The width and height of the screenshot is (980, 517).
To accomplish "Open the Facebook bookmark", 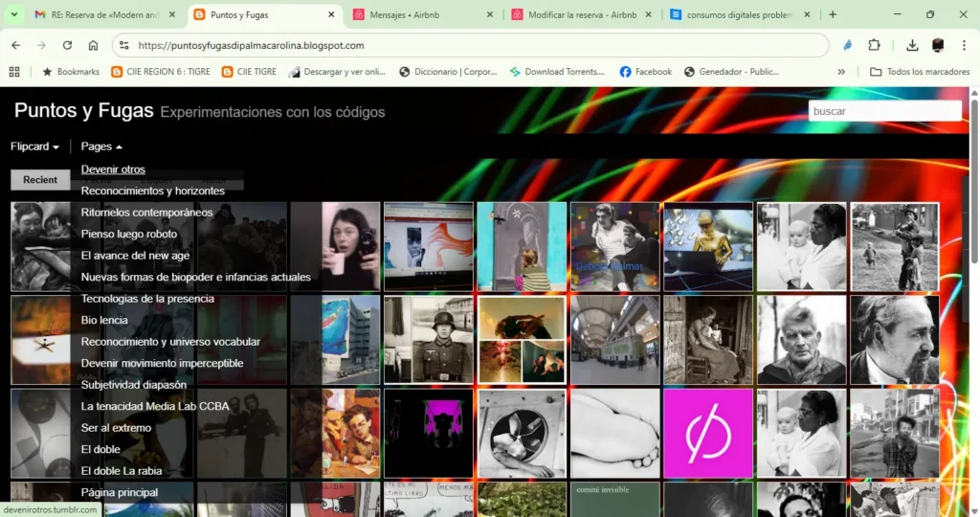I will (646, 72).
